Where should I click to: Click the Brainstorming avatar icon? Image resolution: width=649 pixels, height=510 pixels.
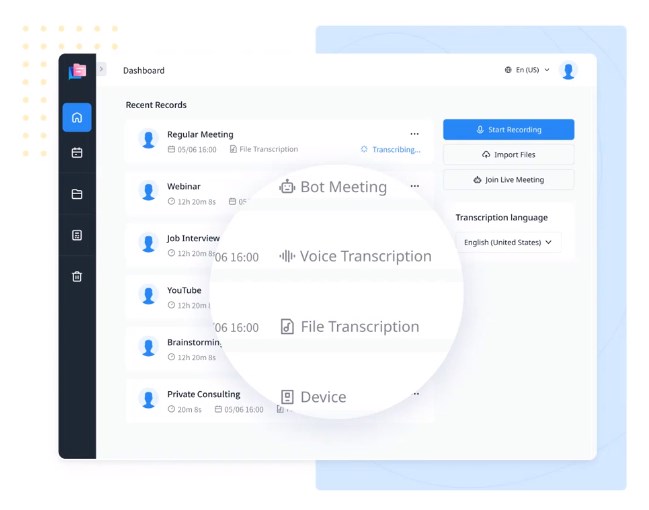point(148,347)
